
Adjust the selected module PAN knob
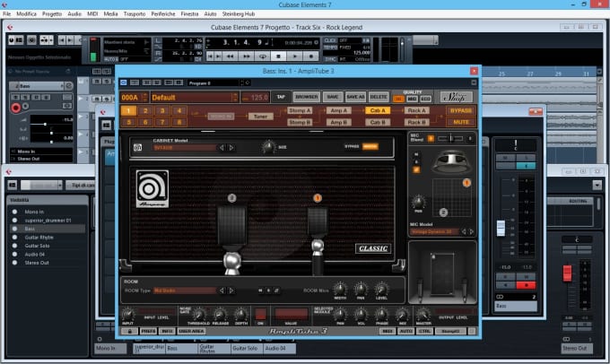pos(340,314)
